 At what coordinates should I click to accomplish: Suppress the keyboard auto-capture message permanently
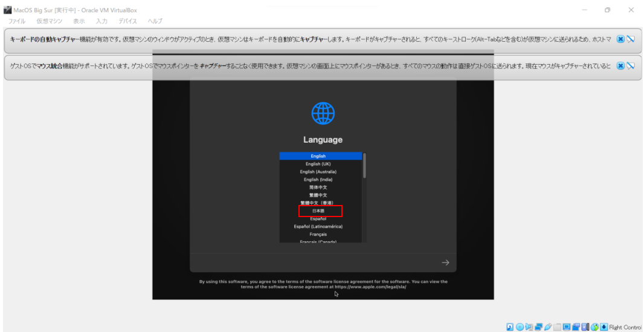pos(631,39)
